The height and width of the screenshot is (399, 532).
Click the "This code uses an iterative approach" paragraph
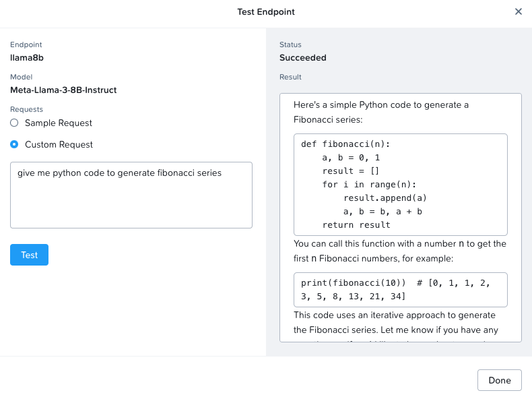394,321
